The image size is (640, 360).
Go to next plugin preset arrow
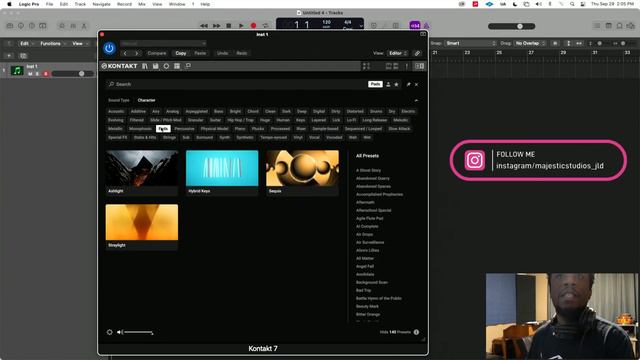pyautogui.click(x=136, y=53)
